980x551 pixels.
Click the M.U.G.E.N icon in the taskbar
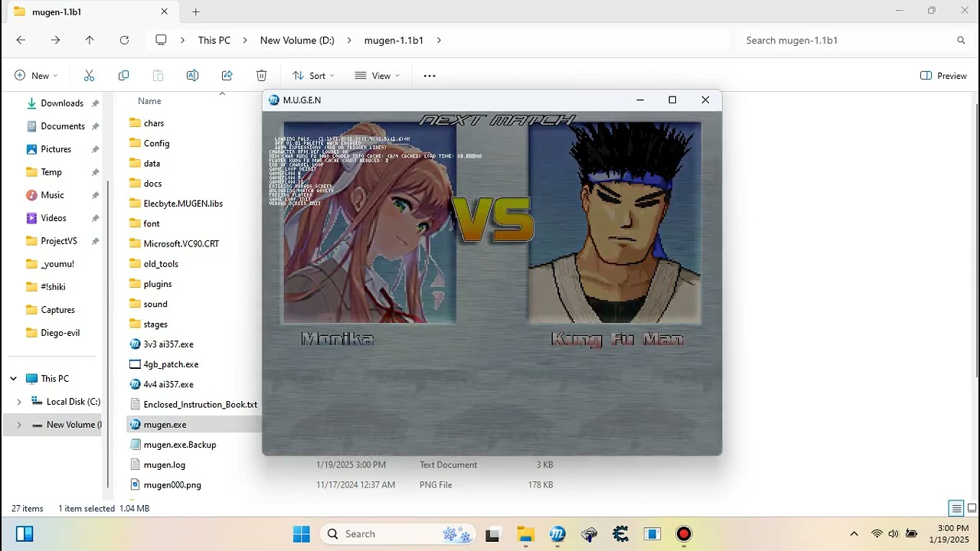coord(557,534)
